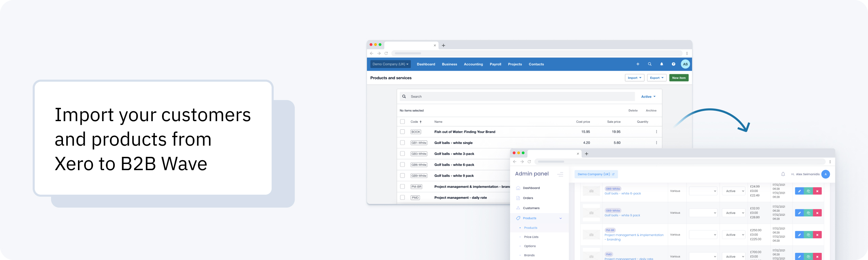The height and width of the screenshot is (260, 868).
Task: Open the Import dropdown
Action: click(634, 78)
